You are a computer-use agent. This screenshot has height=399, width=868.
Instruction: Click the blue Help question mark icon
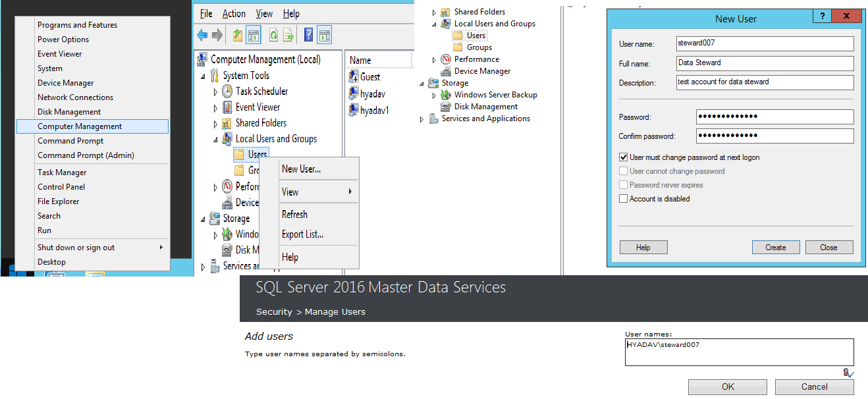point(308,35)
